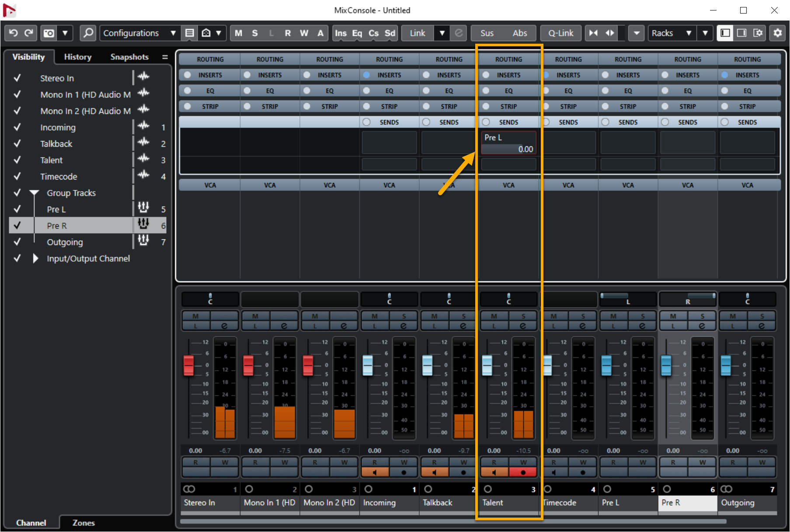Click the Q-Link button

pyautogui.click(x=560, y=33)
